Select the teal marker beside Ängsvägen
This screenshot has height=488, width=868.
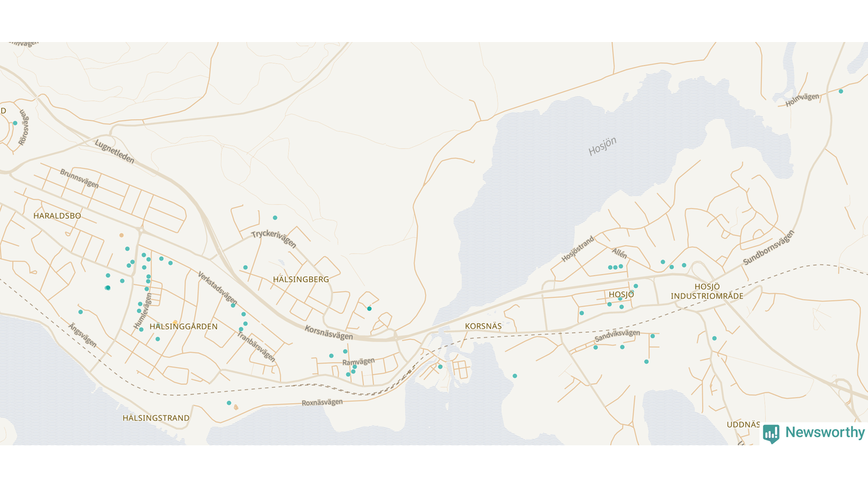click(x=81, y=312)
